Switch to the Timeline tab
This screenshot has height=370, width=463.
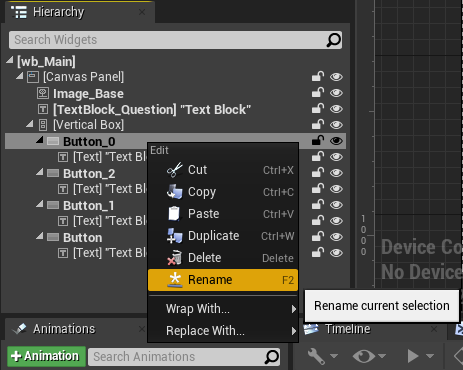click(x=373, y=329)
